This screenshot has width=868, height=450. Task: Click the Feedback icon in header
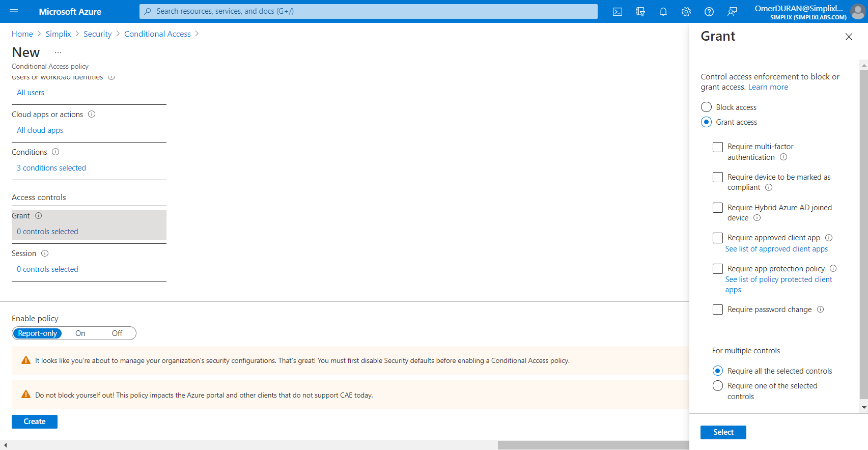coord(732,12)
